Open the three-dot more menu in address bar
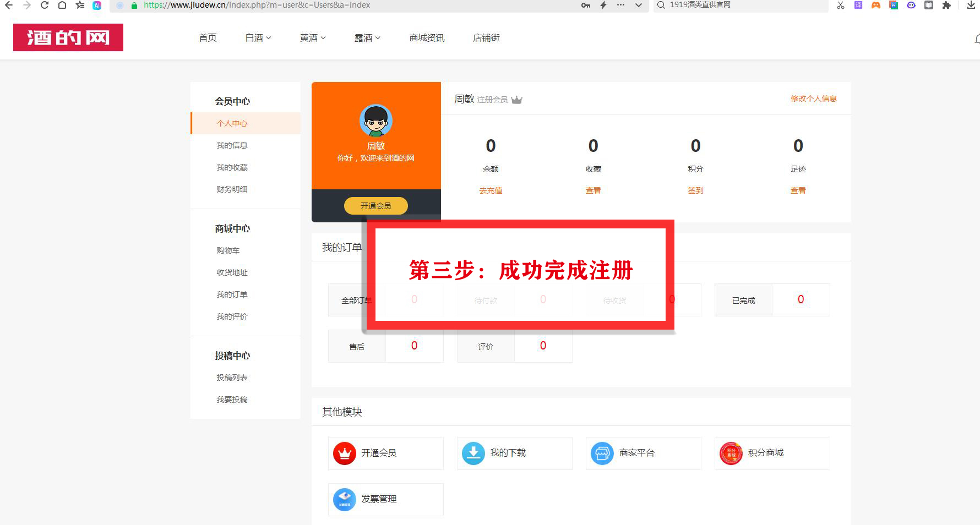This screenshot has width=980, height=525. click(620, 5)
